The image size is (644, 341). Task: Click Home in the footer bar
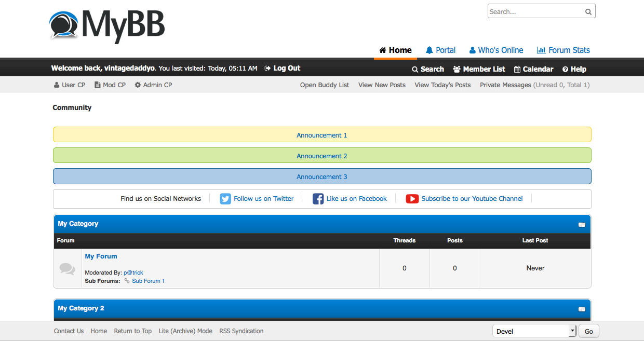tap(99, 331)
